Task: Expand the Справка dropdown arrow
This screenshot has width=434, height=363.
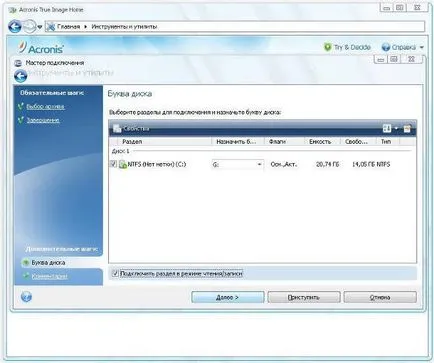Action: [x=421, y=47]
